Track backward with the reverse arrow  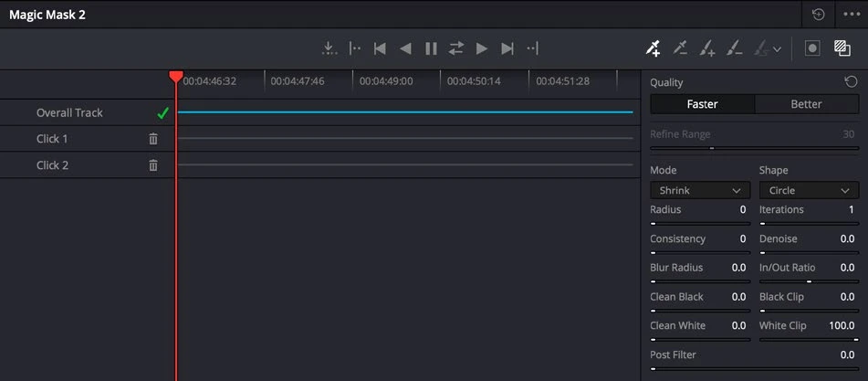pos(405,48)
